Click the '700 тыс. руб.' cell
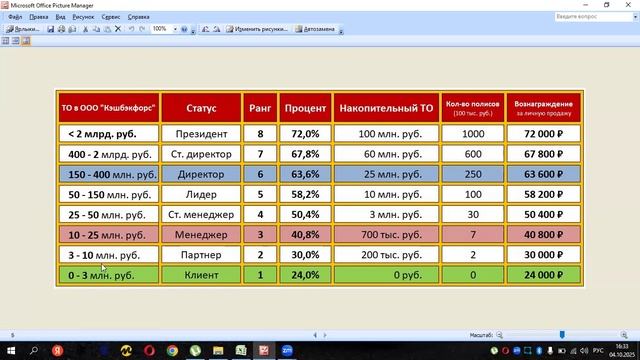Image resolution: width=640 pixels, height=360 pixels. coord(386,235)
